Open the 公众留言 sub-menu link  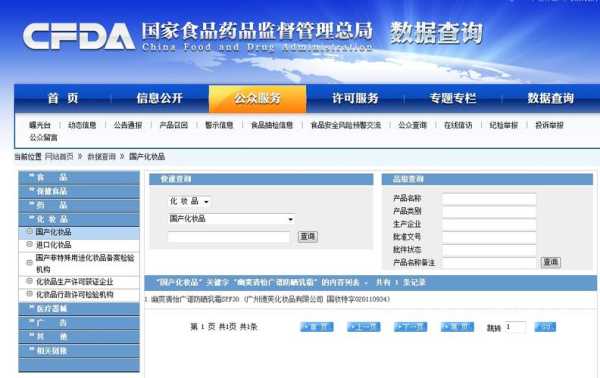point(44,137)
